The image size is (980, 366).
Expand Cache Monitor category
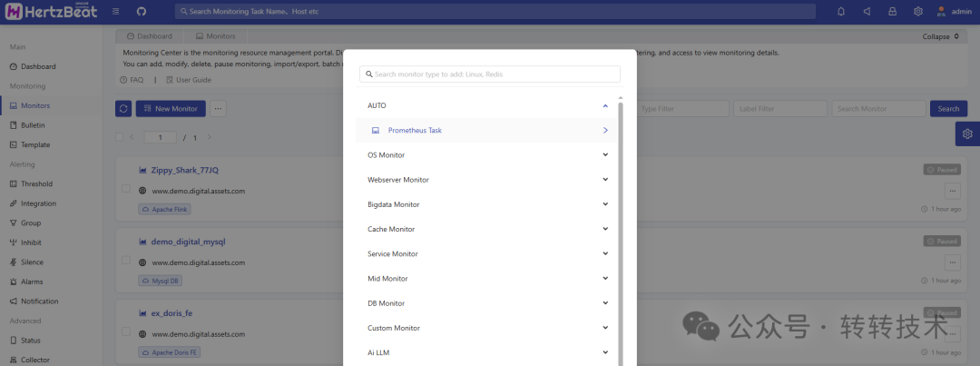(487, 229)
